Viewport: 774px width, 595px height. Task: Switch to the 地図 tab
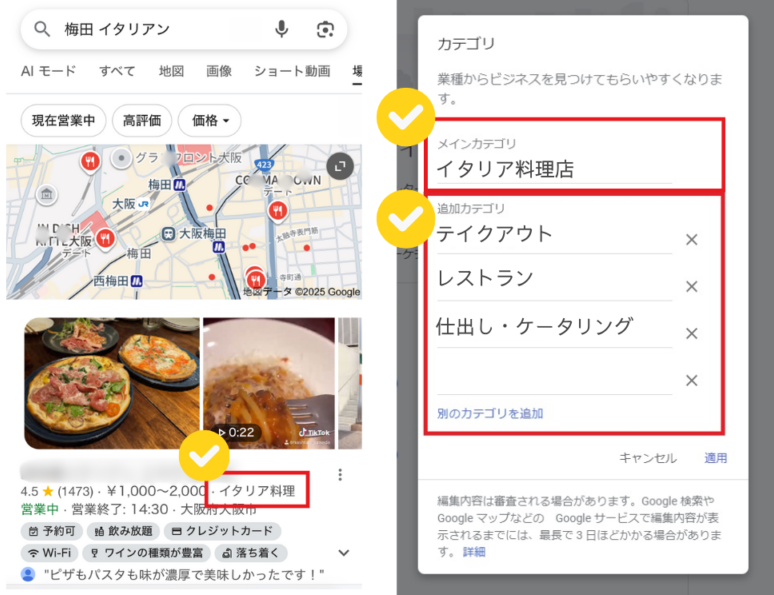coord(171,71)
